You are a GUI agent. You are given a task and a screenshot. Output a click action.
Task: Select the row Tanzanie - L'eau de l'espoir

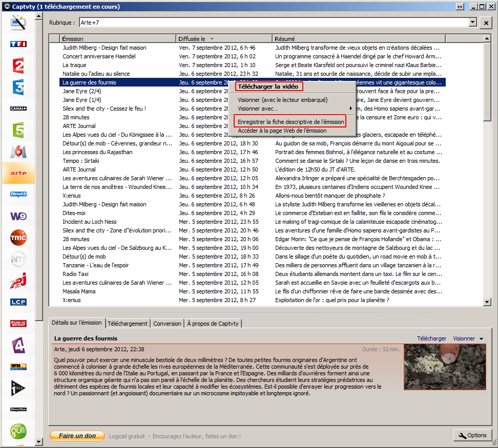click(x=252, y=265)
